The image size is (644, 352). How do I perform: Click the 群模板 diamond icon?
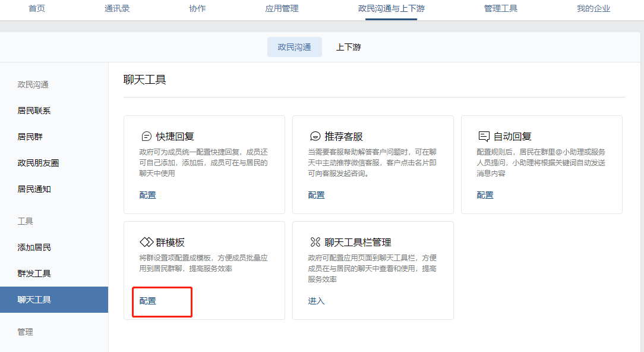click(147, 242)
